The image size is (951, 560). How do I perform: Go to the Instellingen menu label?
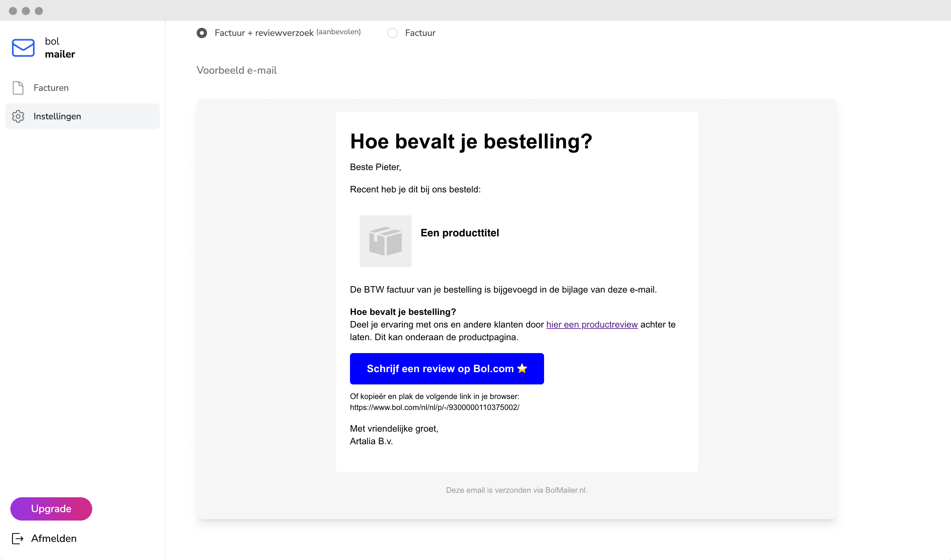(57, 116)
